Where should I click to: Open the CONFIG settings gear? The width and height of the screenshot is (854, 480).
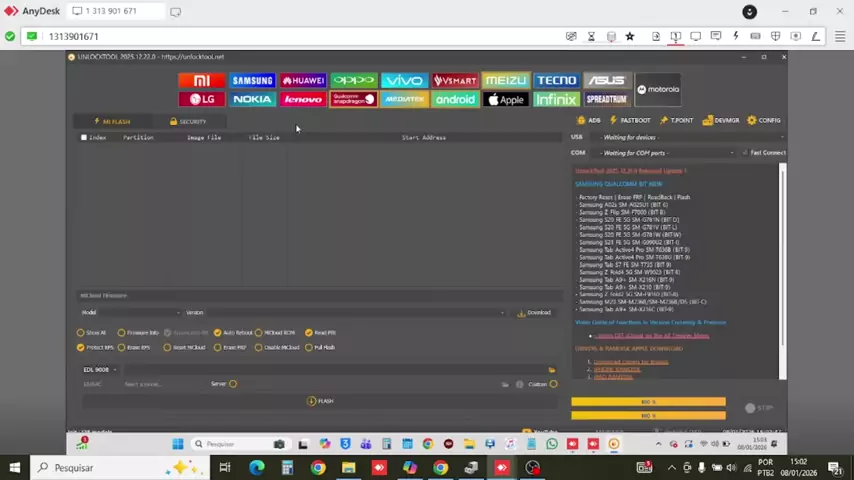coord(764,121)
